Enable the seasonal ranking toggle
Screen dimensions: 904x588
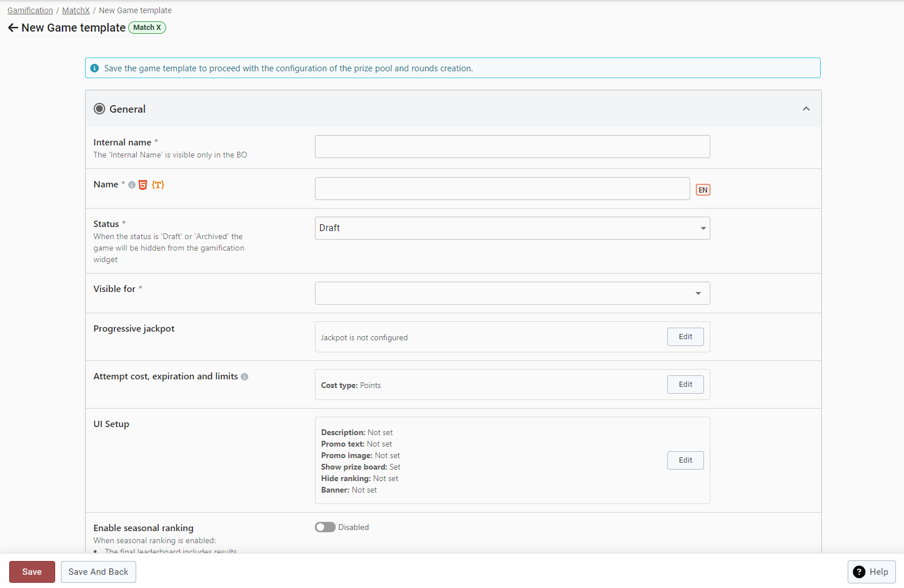[325, 527]
